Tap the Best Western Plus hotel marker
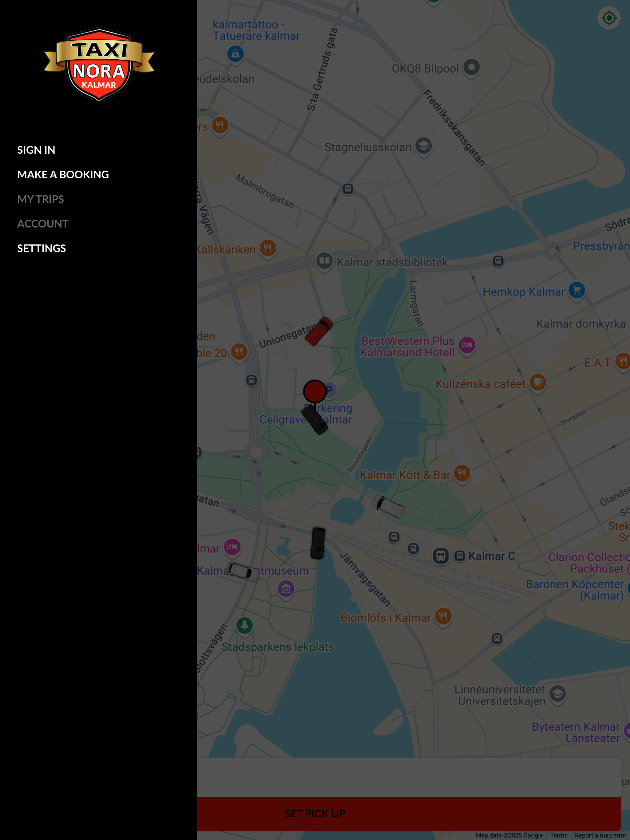This screenshot has height=840, width=630. click(467, 345)
